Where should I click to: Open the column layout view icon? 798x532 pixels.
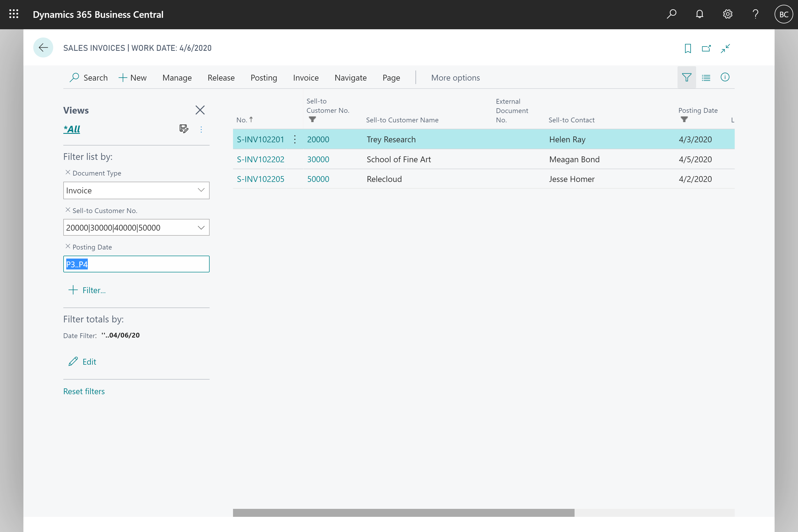pyautogui.click(x=706, y=77)
